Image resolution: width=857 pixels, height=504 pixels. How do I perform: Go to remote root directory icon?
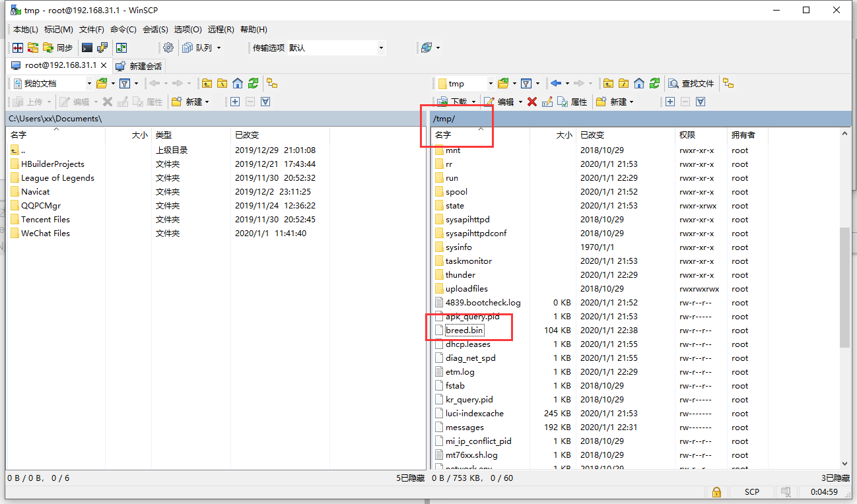623,83
